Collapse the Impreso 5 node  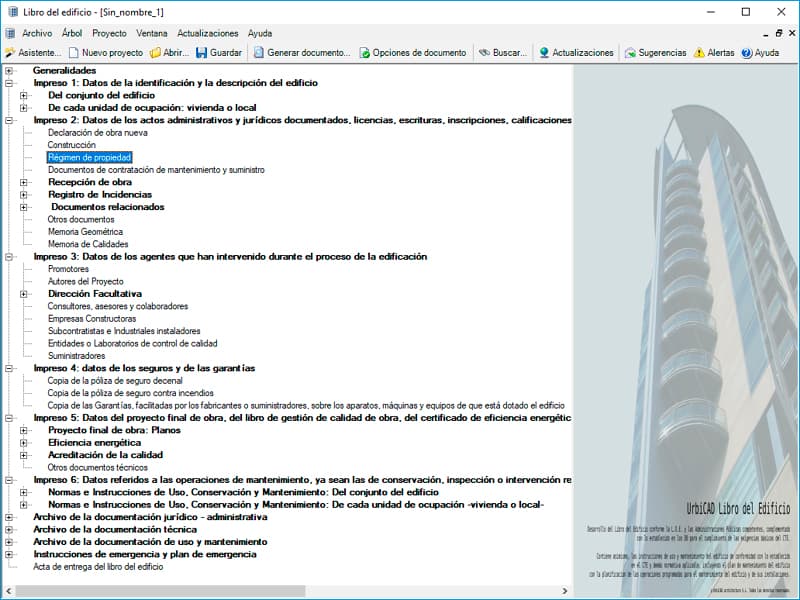pyautogui.click(x=9, y=418)
